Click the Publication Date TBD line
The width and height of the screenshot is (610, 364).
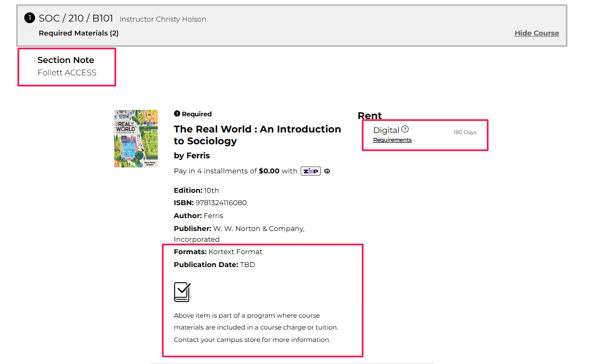214,264
